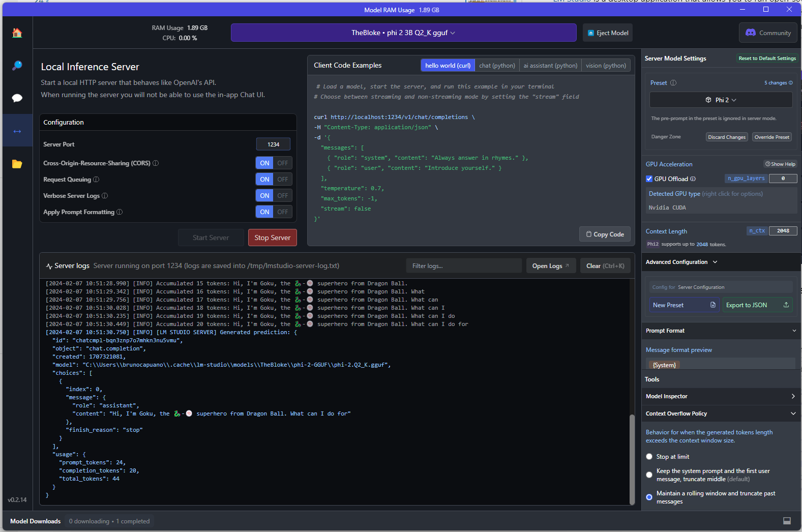The image size is (802, 532).
Task: Collapse the Context Overflow Policy section
Action: pyautogui.click(x=722, y=413)
